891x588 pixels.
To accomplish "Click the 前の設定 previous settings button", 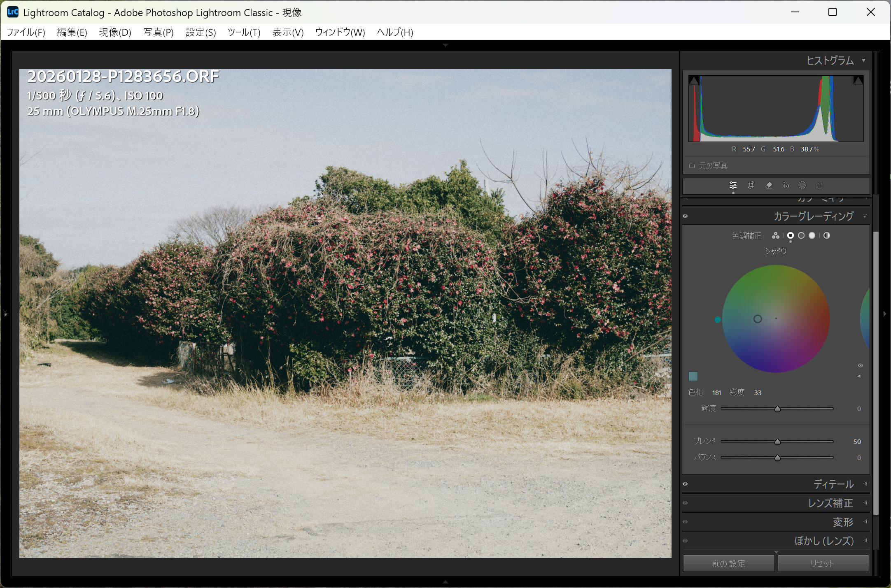I will [x=729, y=563].
